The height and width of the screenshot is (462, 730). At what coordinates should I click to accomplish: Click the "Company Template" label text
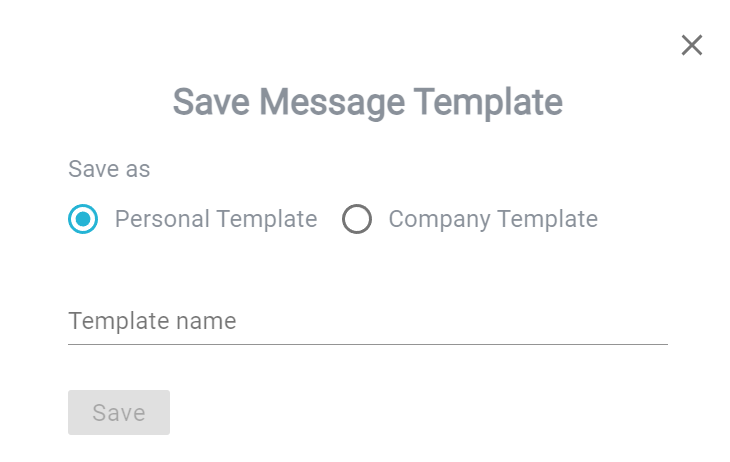493,219
